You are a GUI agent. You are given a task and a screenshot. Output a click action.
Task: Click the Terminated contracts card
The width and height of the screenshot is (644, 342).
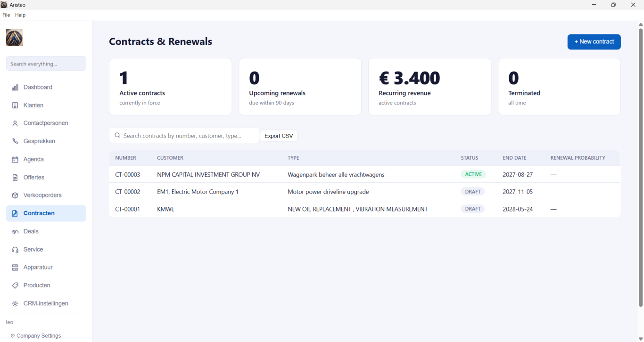coord(560,87)
